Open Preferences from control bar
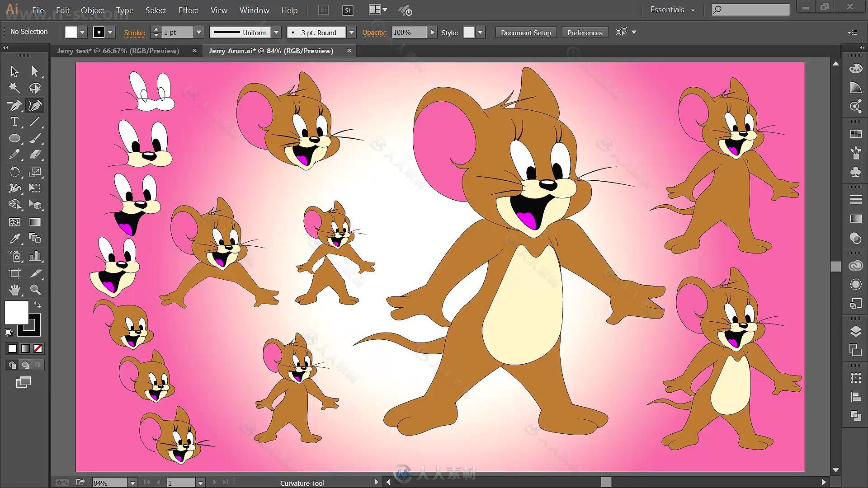The width and height of the screenshot is (868, 488). pyautogui.click(x=585, y=33)
